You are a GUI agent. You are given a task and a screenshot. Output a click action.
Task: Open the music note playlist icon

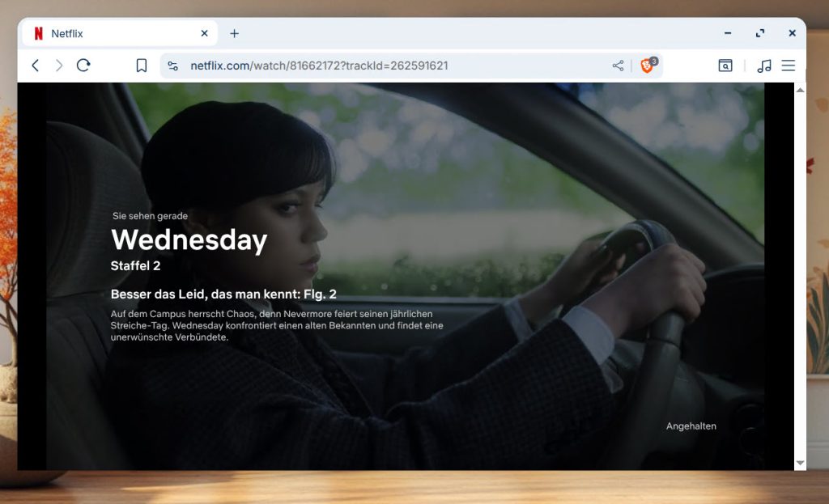(x=763, y=66)
